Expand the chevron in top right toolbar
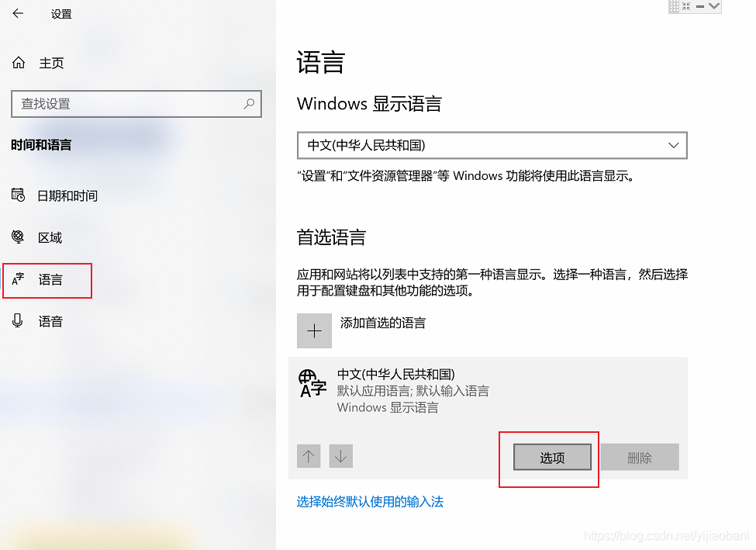The width and height of the screenshot is (756, 550). 714,5
